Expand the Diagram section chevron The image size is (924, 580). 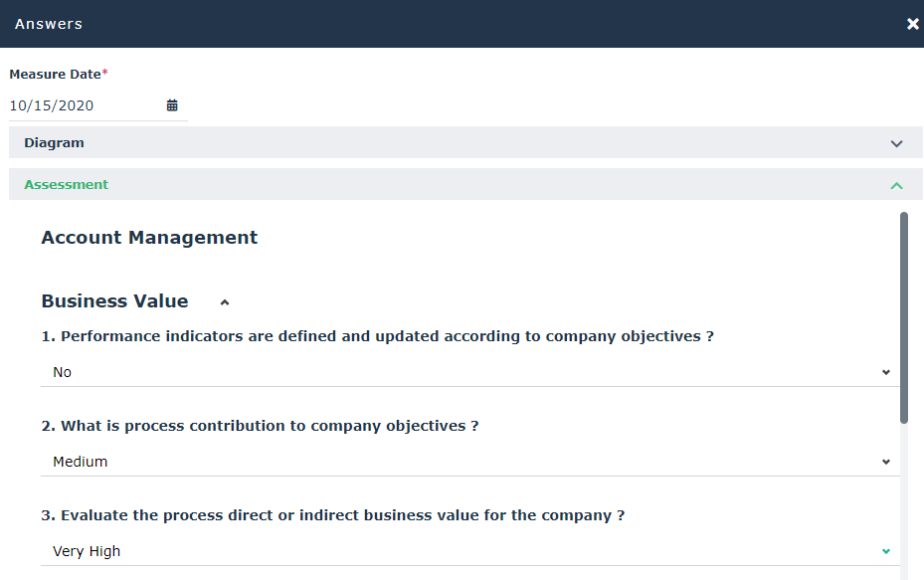click(x=896, y=143)
